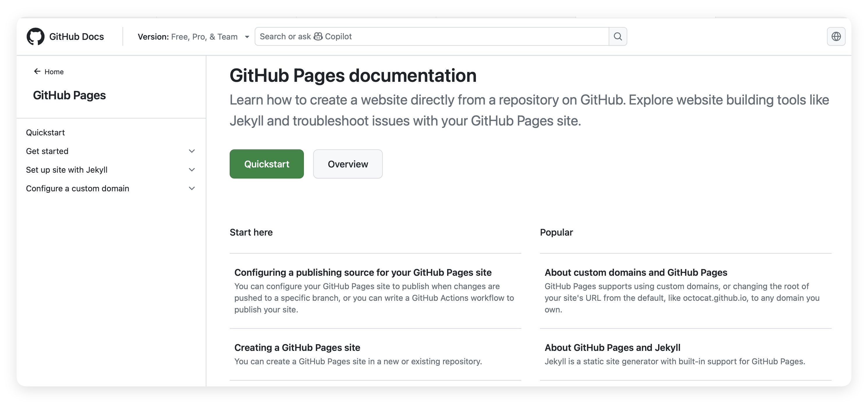The height and width of the screenshot is (403, 868).
Task: Select Quickstart in the sidebar
Action: coord(45,132)
